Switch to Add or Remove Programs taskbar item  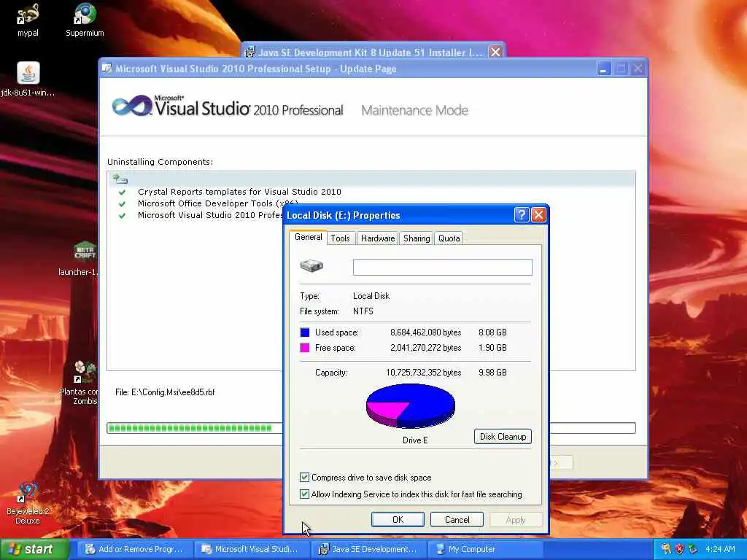134,549
